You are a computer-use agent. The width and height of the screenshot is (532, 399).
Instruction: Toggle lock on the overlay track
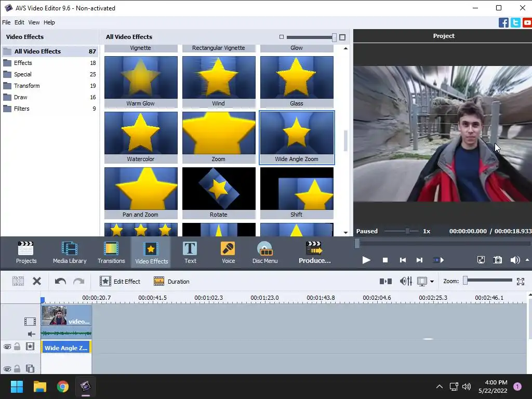[17, 368]
